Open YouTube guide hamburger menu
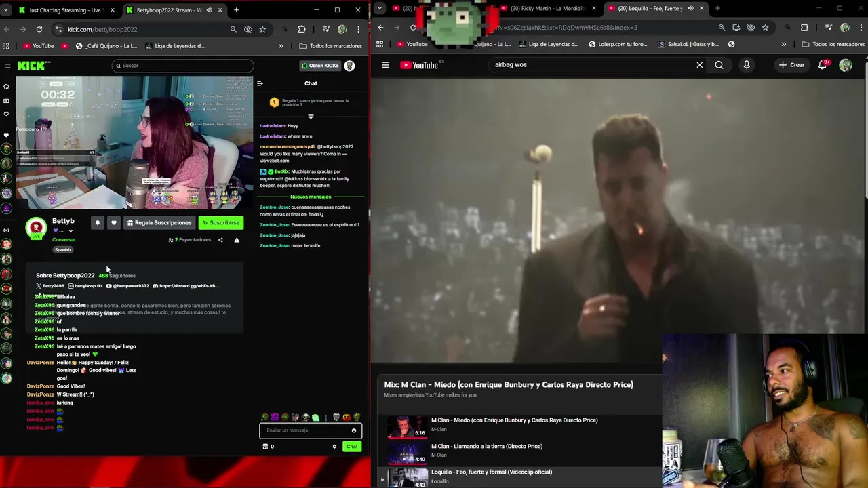This screenshot has width=868, height=488. tap(385, 65)
